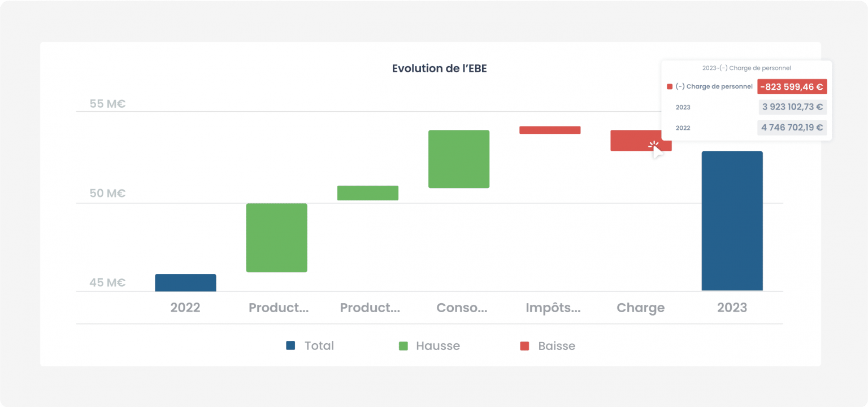
Task: Click the 3 923 102,73 € tooltip value
Action: click(x=792, y=107)
